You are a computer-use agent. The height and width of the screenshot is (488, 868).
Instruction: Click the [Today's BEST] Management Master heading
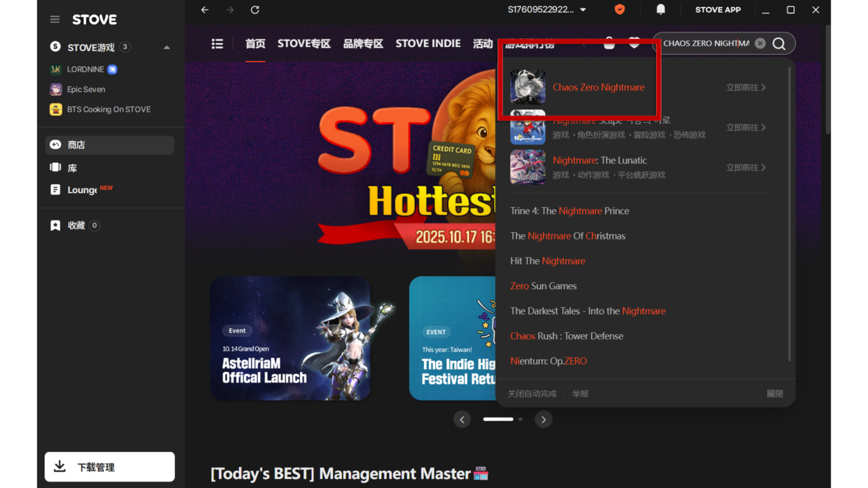tap(349, 473)
